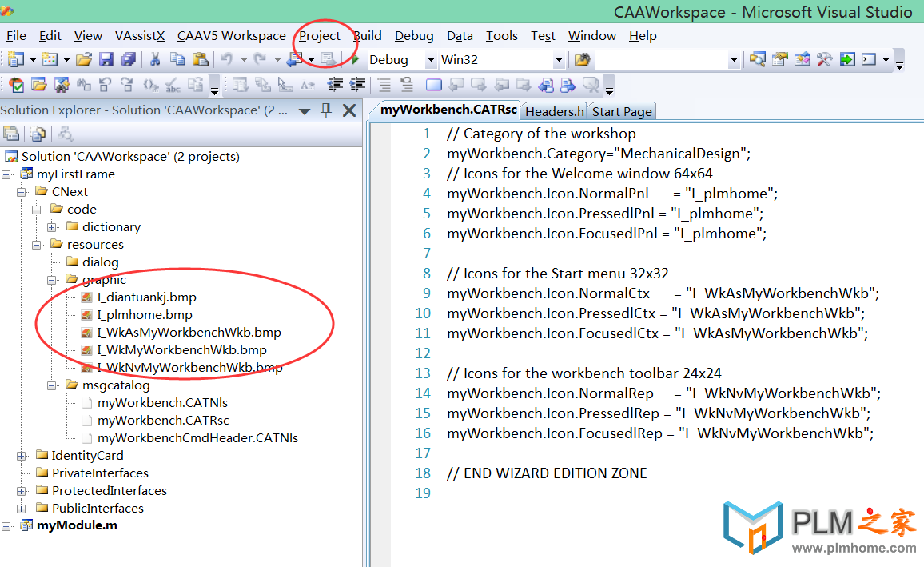Click the green Start Debugging arrow
This screenshot has width=924, height=567.
coord(355,59)
